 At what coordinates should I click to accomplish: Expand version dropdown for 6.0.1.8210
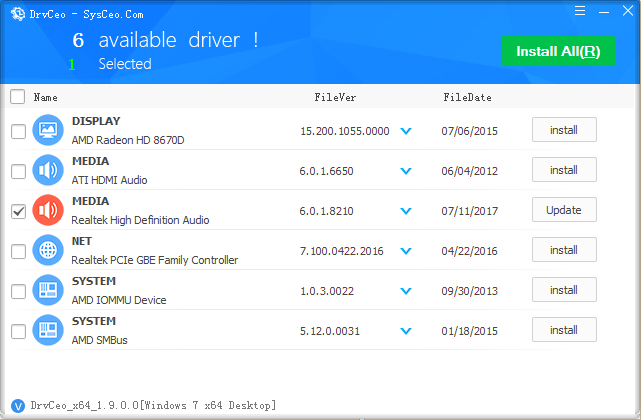pyautogui.click(x=406, y=211)
